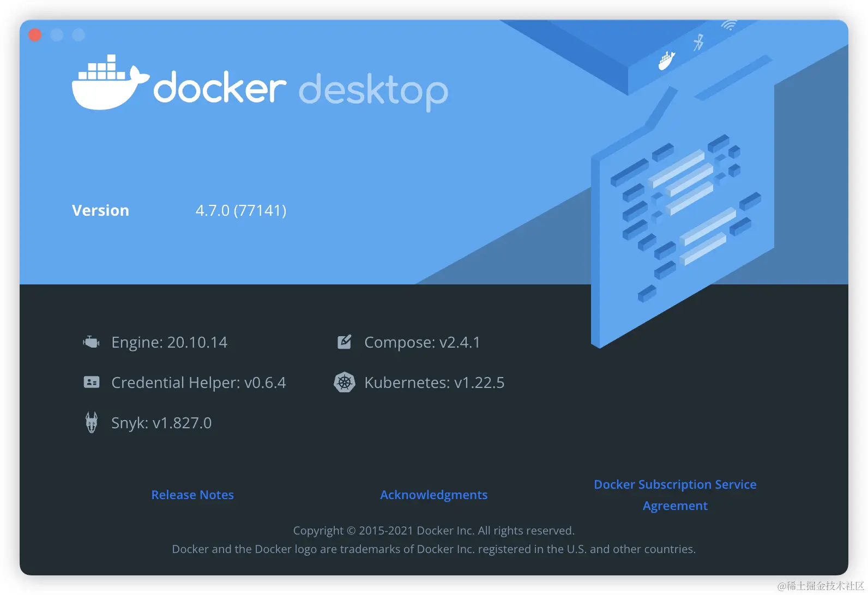
Task: Click the Docker trademarks notice line
Action: pyautogui.click(x=434, y=549)
